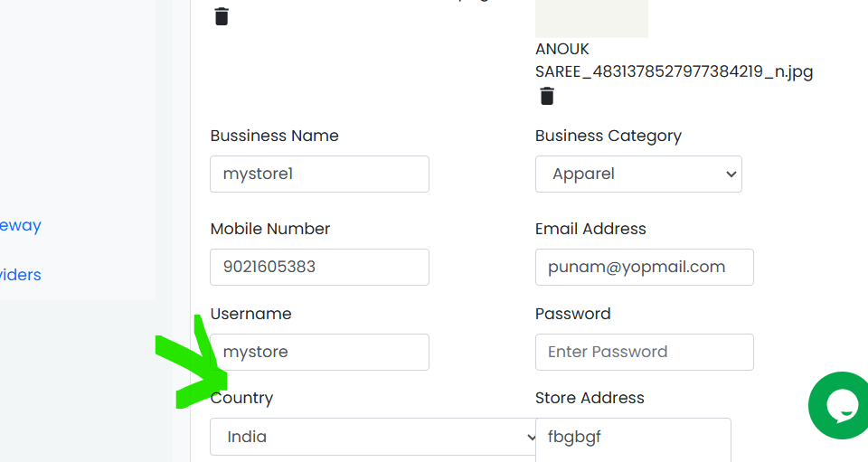This screenshot has width=868, height=462.
Task: Click the ANOUK SAREE jpg filename text
Action: pos(674,61)
